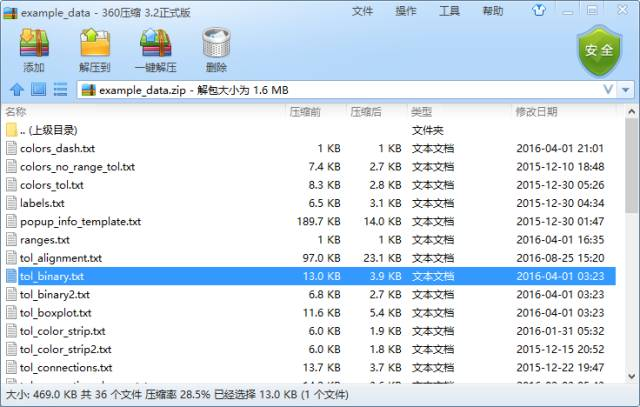
Task: Click the scrollbar down arrow
Action: coord(631,376)
